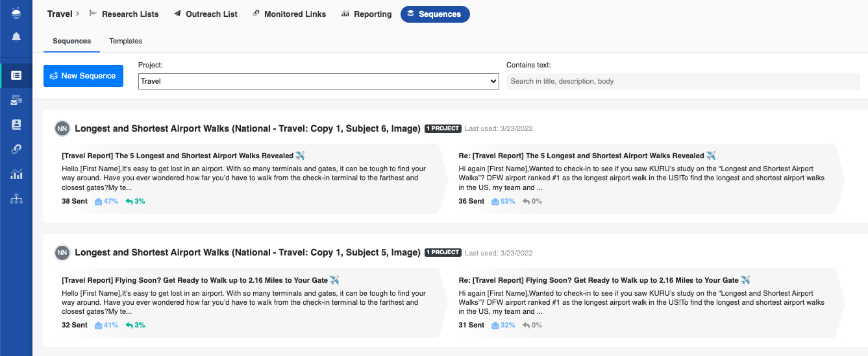The image size is (868, 356).
Task: Click the notifications bell icon
Action: click(16, 37)
